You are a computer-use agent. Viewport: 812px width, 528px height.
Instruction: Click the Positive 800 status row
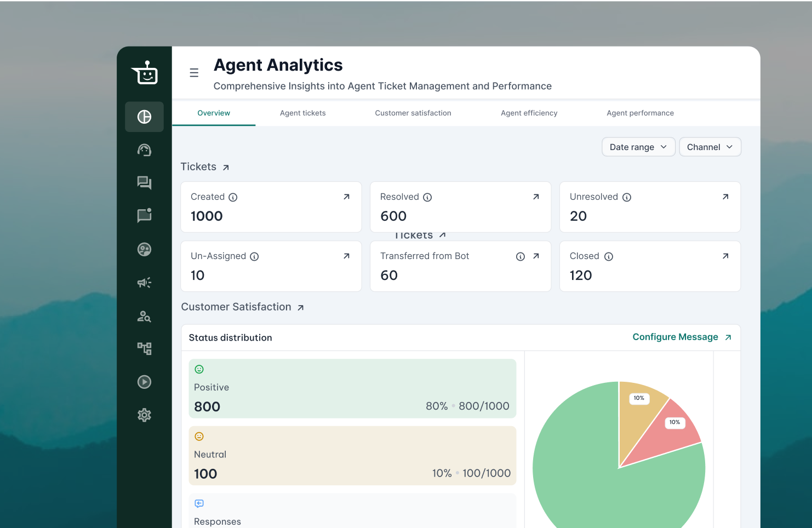click(x=352, y=388)
